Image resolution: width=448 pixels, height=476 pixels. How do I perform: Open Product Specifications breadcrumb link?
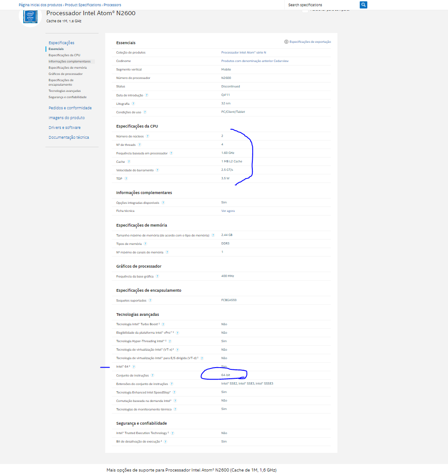83,5
